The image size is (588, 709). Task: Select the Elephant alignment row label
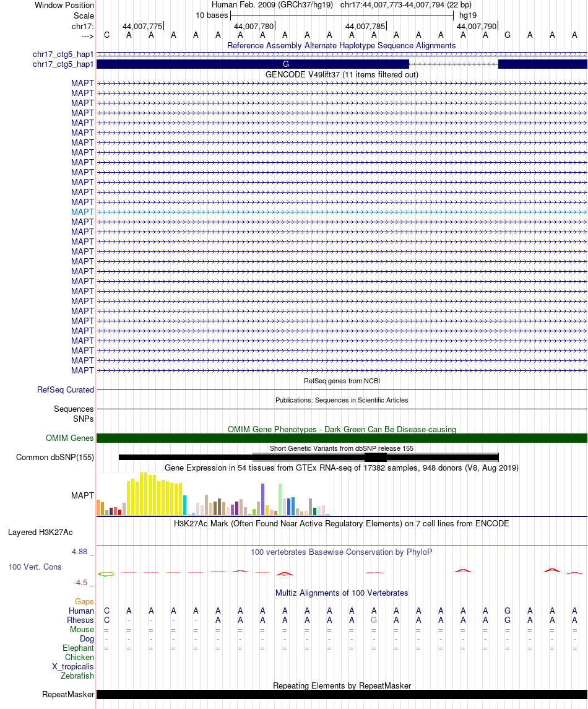click(78, 648)
